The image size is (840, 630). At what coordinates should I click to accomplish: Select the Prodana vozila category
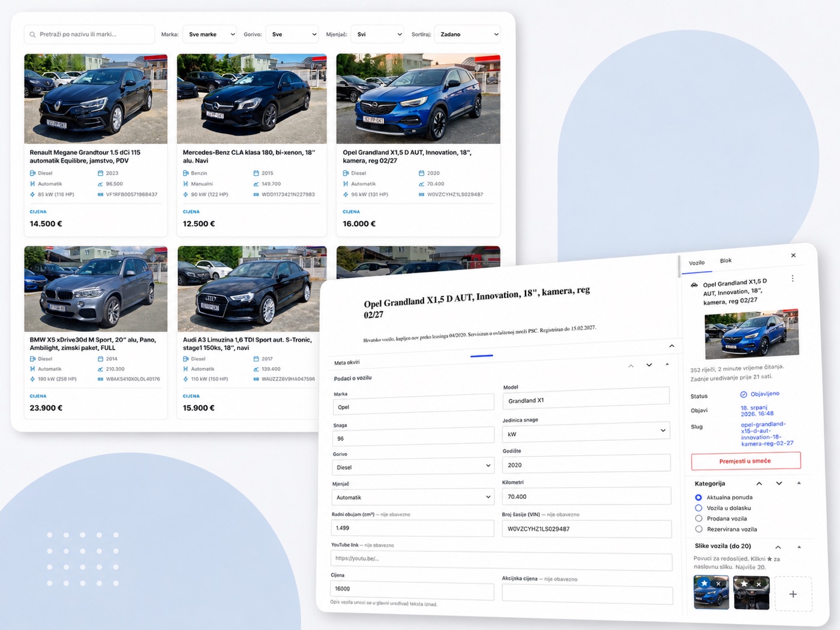[698, 518]
